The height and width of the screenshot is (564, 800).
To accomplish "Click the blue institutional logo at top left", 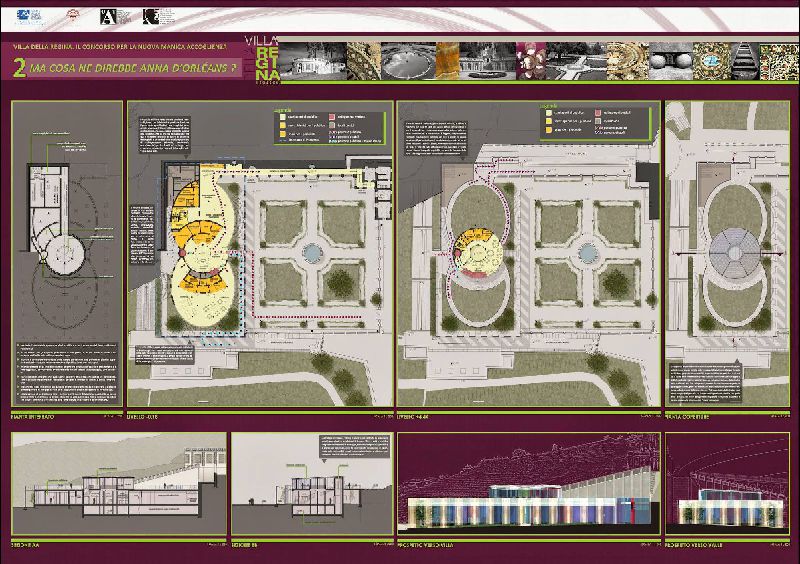I will [29, 17].
